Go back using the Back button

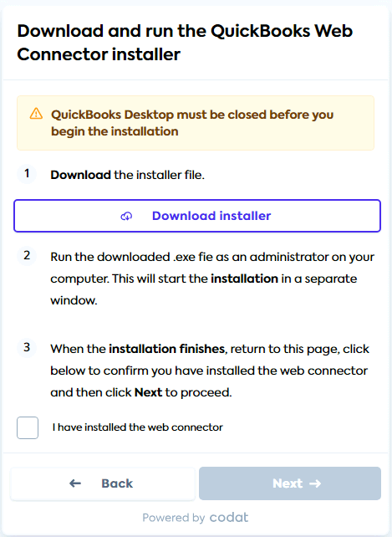(103, 483)
